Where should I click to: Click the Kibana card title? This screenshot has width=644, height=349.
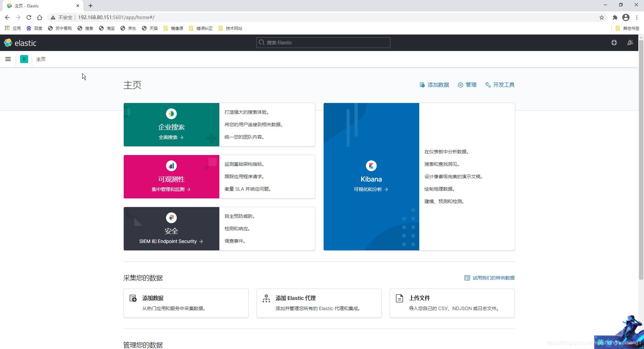[x=371, y=179]
